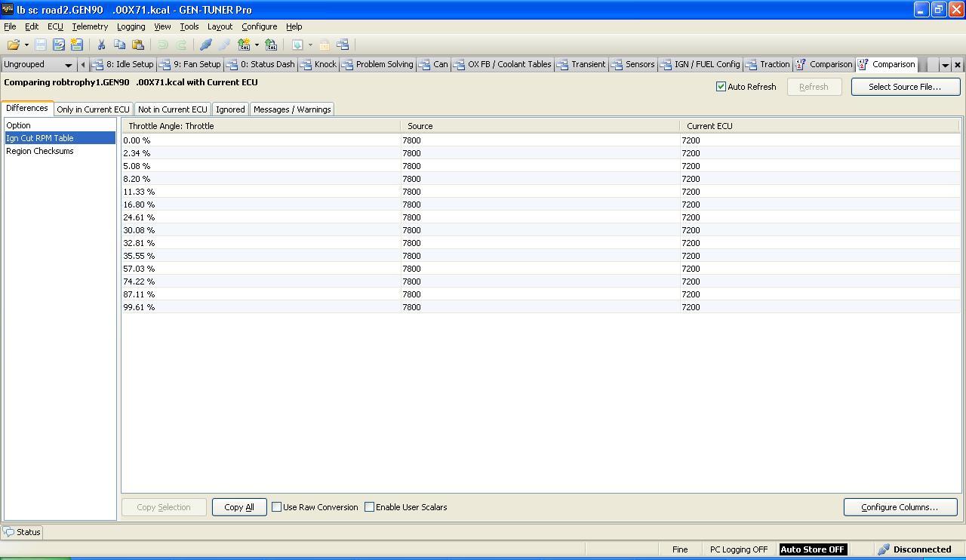Click the open file folder icon
This screenshot has width=966, height=560.
coord(13,45)
